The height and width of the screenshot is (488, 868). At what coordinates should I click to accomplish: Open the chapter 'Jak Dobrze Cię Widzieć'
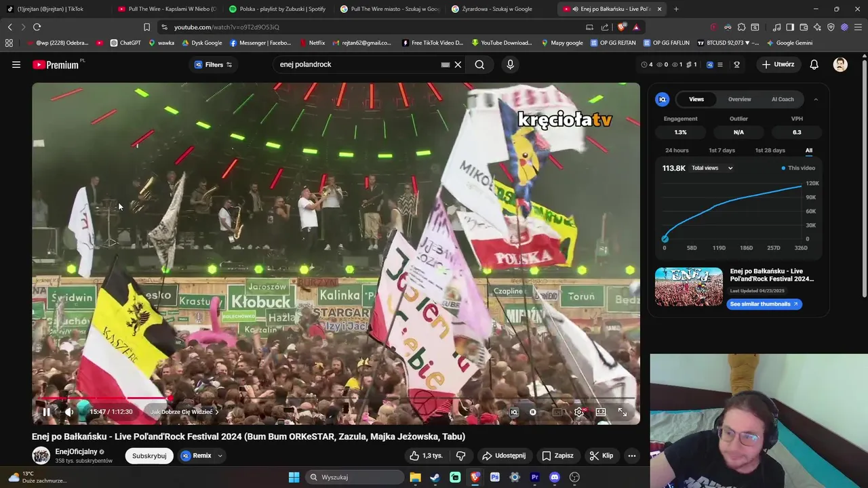pos(184,411)
